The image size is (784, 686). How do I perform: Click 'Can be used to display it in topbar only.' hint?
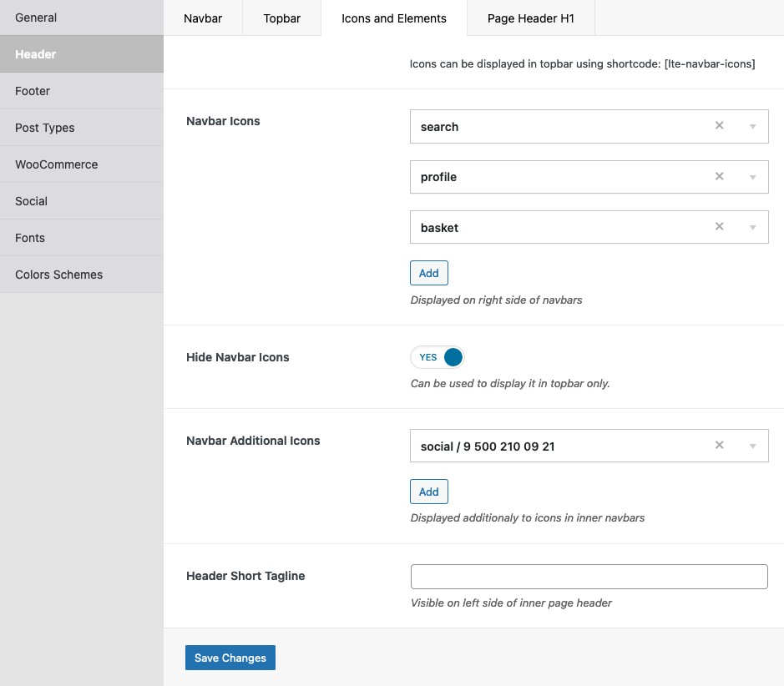tap(510, 383)
